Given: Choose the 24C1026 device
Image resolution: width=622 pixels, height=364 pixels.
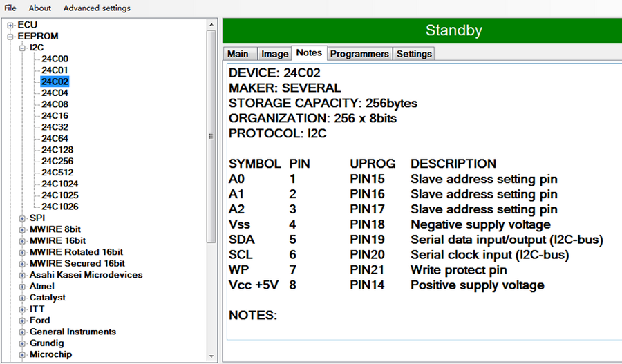Looking at the screenshot, I should [60, 207].
